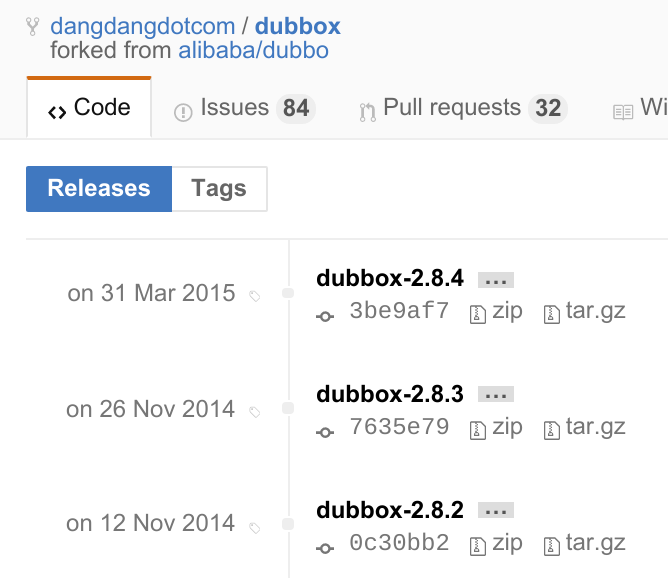Open the dubbox-2.8.4 release title
The height and width of the screenshot is (578, 668).
tap(390, 279)
